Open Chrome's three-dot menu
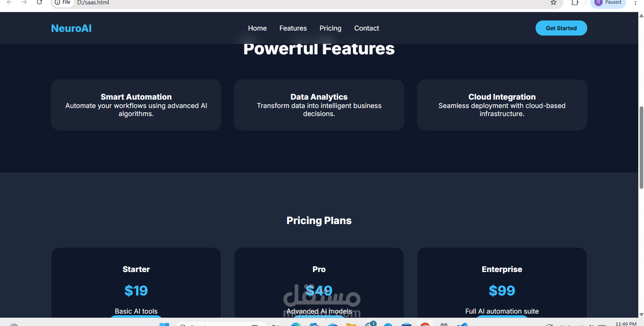This screenshot has width=644, height=326. pos(635,3)
